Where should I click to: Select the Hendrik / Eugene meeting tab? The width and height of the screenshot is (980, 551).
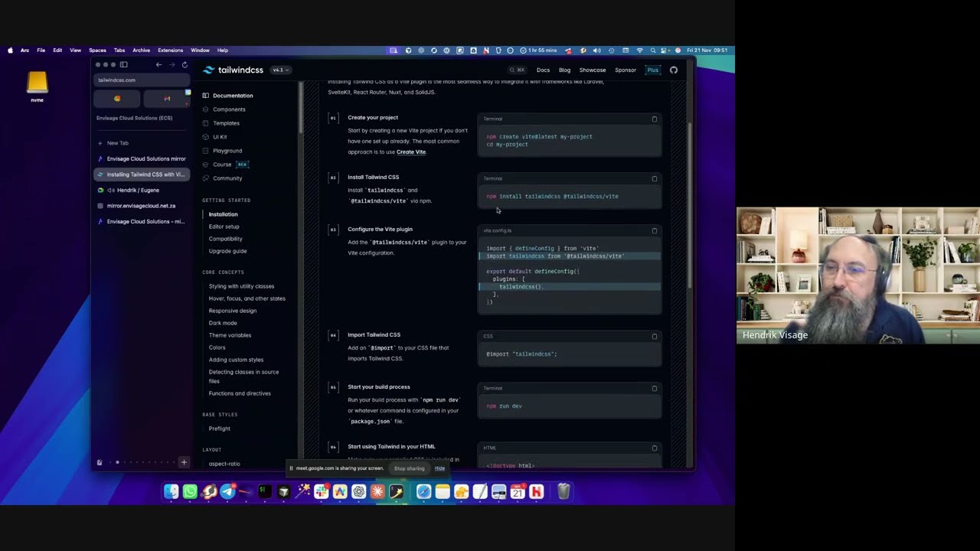(x=142, y=190)
